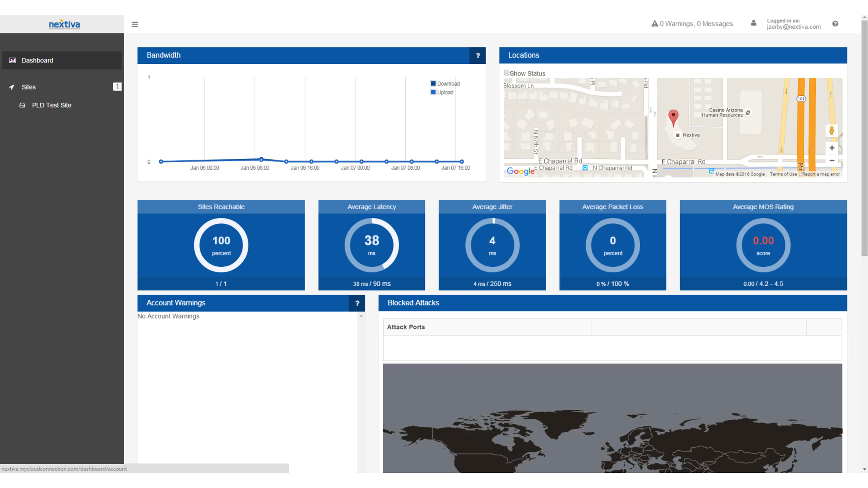The width and height of the screenshot is (868, 488).
Task: Click the Jan 06 08:00 peak data point
Action: [261, 160]
